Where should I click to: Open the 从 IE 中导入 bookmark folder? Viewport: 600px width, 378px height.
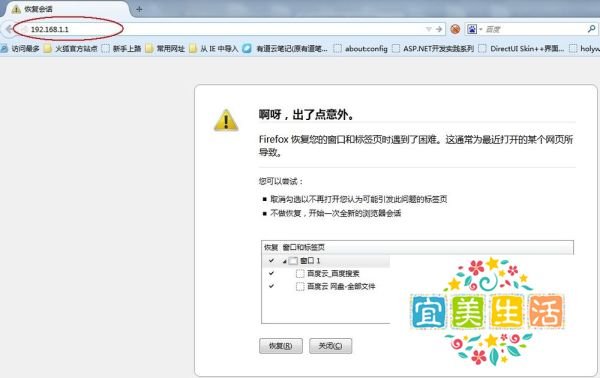pyautogui.click(x=214, y=49)
